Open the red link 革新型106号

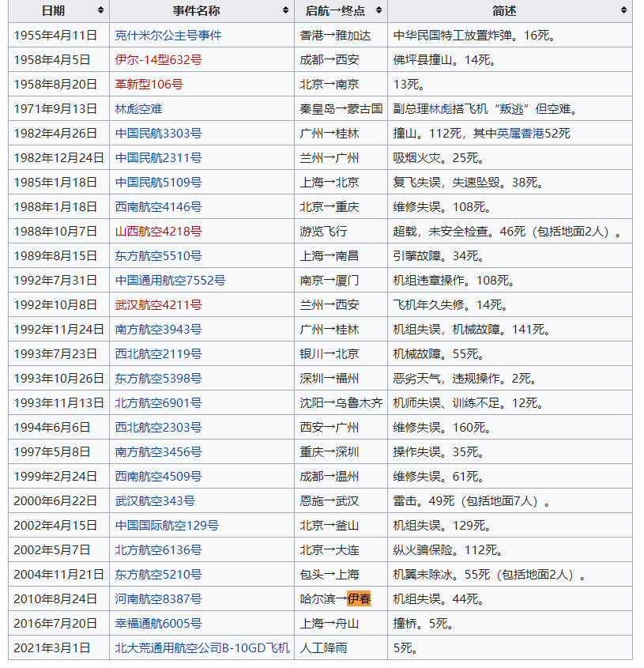(149, 85)
